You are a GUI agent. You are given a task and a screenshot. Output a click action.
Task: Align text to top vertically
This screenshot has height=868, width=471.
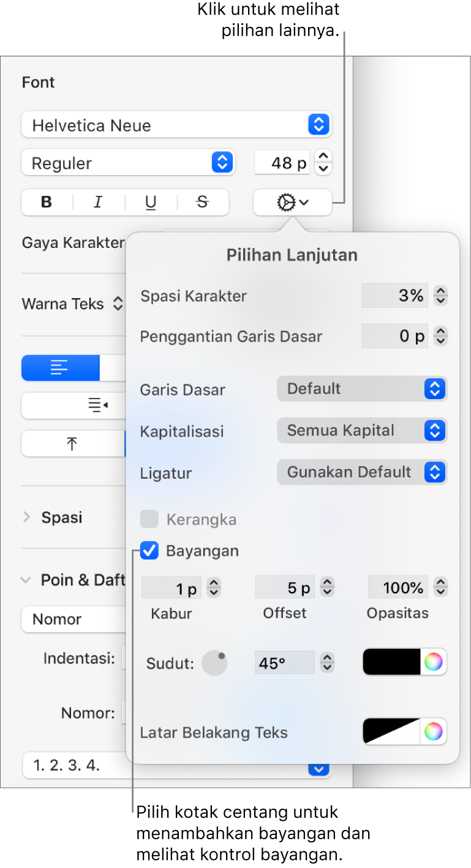[x=72, y=444]
